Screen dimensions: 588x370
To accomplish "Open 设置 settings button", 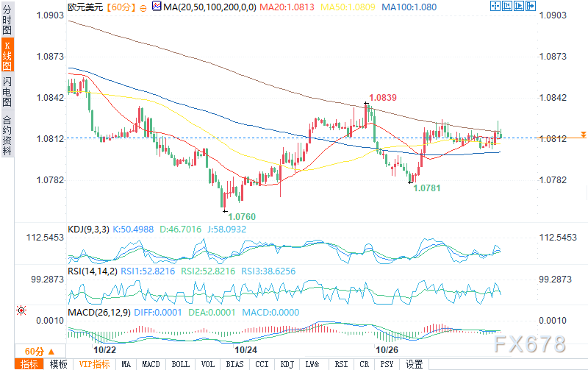I will pos(415,364).
